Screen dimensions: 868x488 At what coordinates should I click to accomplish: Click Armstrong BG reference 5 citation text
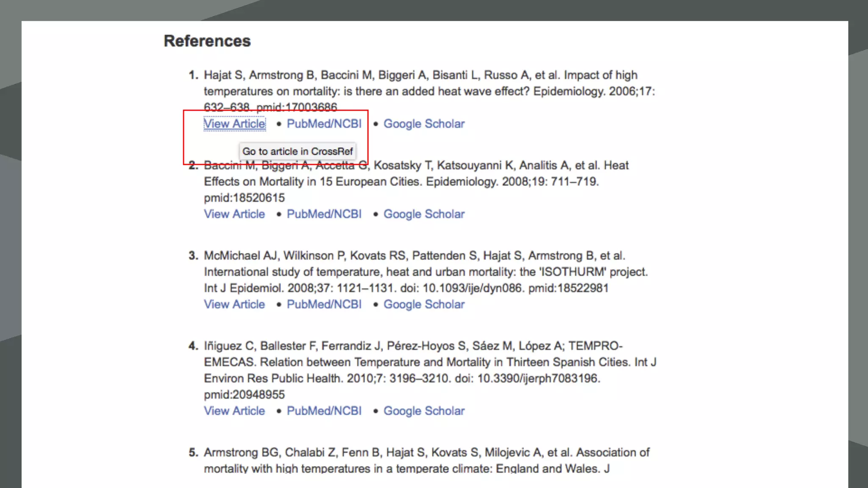tap(426, 452)
